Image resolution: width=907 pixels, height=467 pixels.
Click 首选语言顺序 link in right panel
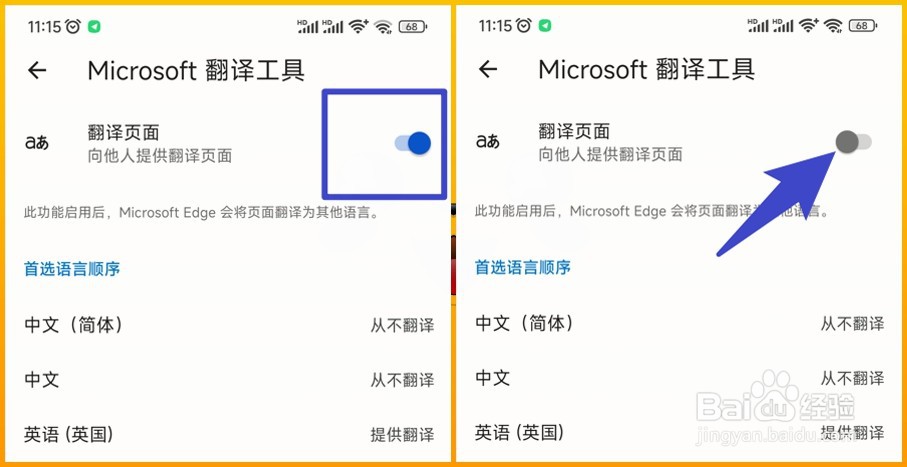tap(523, 267)
